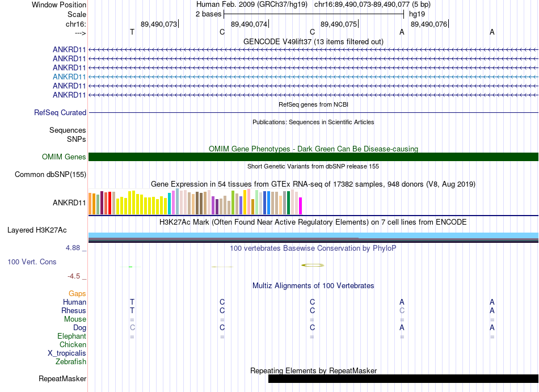This screenshot has width=539, height=392.
Task: Open Repeating Elements by RepeatMasker title
Action: click(x=313, y=370)
